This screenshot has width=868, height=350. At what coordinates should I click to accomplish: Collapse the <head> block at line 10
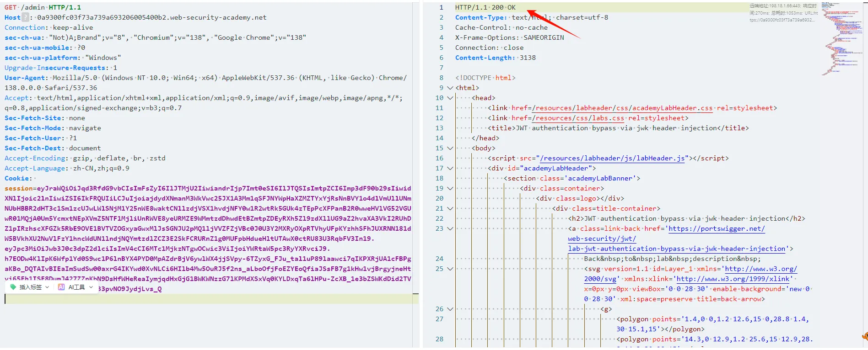(x=450, y=98)
